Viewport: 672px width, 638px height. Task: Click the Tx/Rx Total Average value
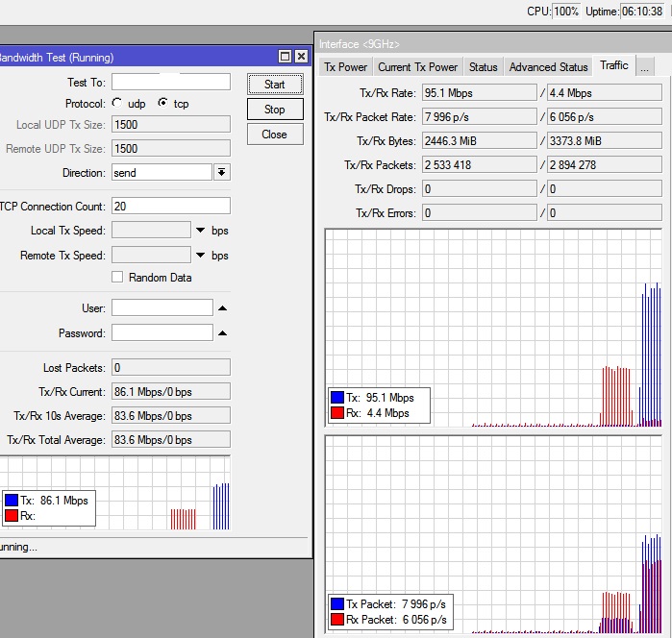point(171,439)
